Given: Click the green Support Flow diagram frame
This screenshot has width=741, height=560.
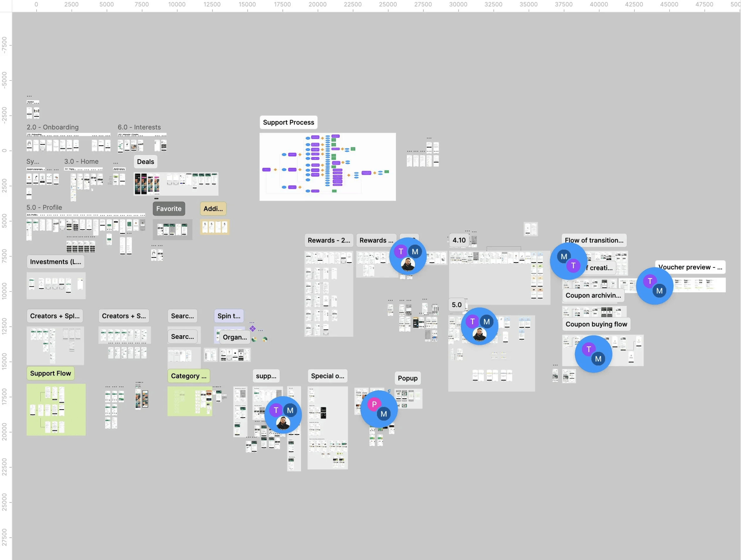Looking at the screenshot, I should click(x=56, y=410).
